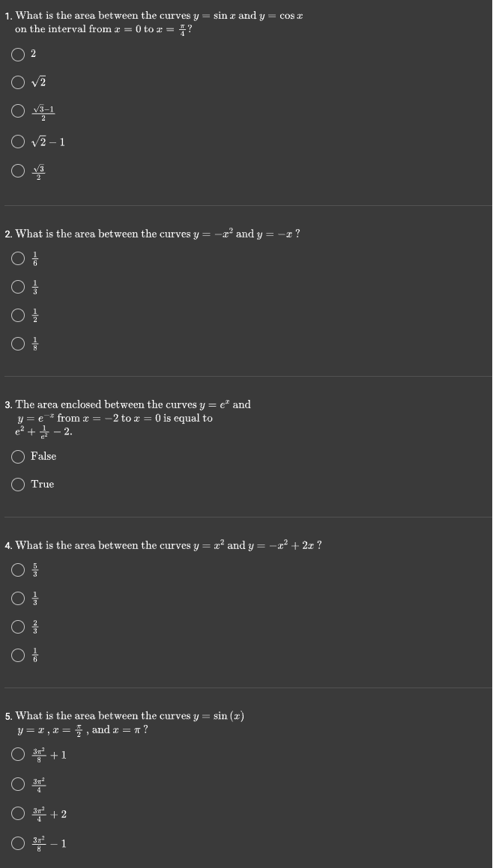493x868 pixels.
Task: Select 1/8 in question 2
Action: [x=17, y=344]
